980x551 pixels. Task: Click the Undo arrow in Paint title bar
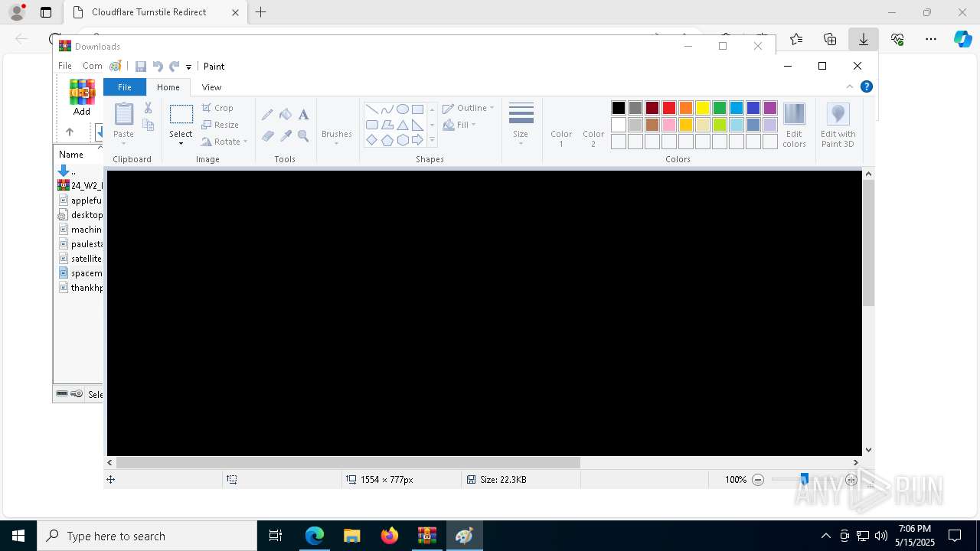158,67
